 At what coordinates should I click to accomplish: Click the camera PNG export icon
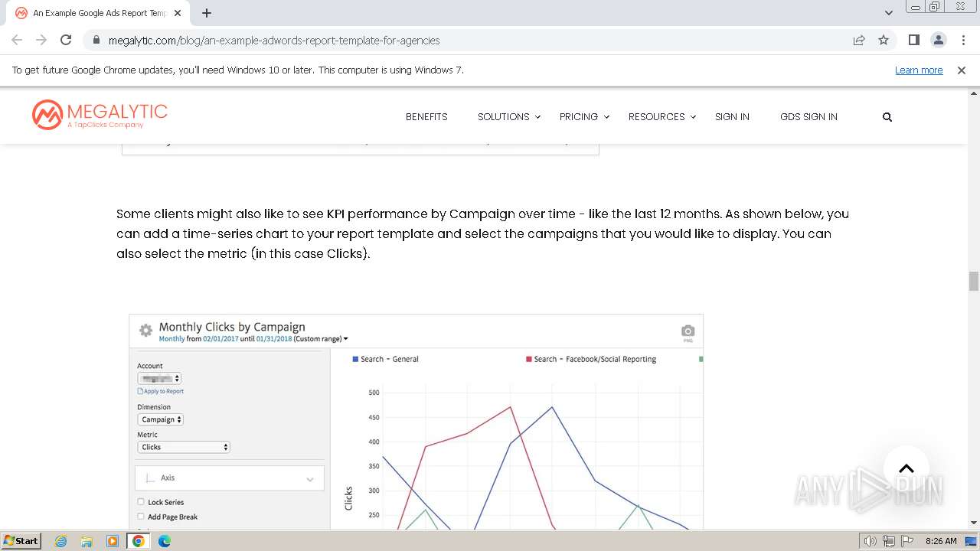coord(688,331)
